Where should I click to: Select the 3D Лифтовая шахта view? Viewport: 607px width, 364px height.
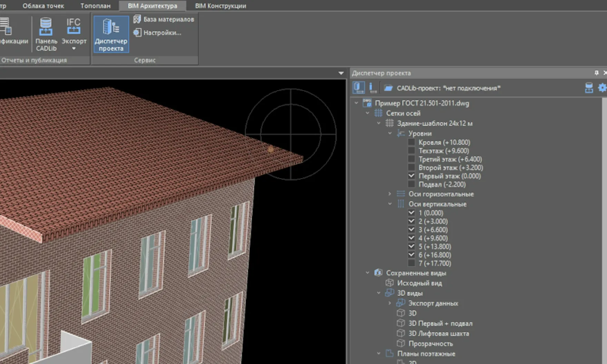(438, 334)
